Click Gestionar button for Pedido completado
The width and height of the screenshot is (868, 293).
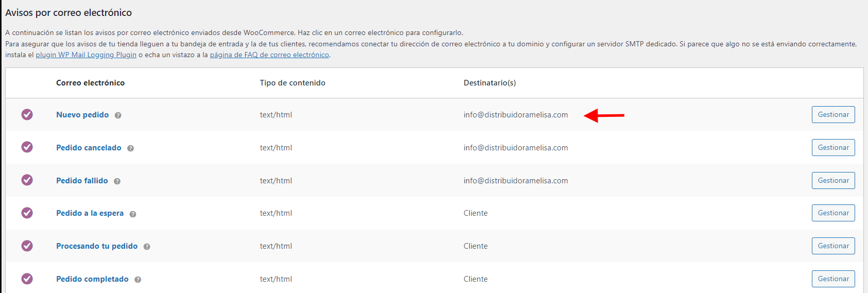point(833,279)
